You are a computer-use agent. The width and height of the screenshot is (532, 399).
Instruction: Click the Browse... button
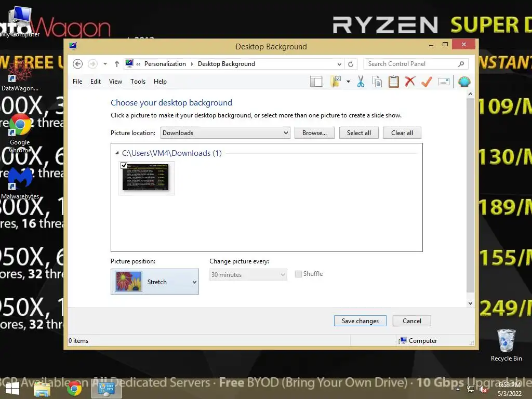tap(314, 132)
